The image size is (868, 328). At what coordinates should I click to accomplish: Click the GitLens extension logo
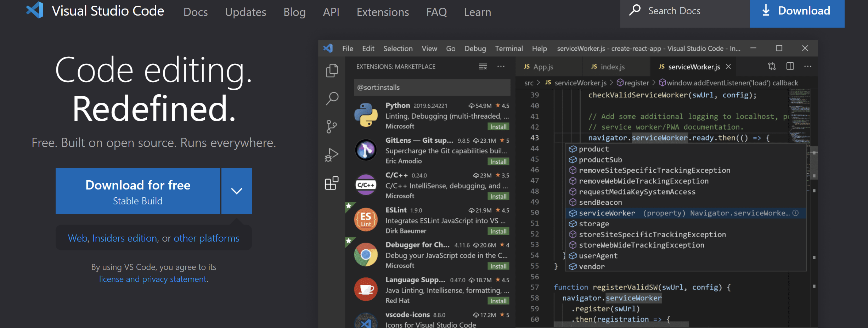pos(366,150)
